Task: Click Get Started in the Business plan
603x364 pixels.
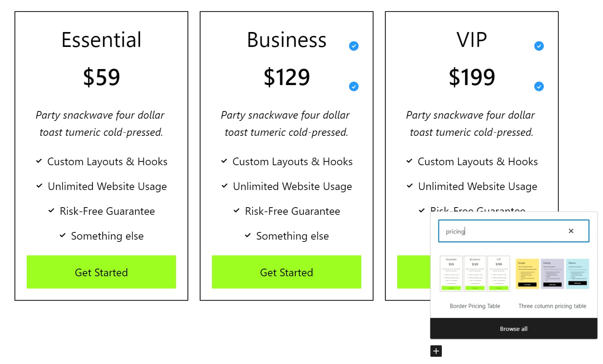Action: tap(286, 272)
